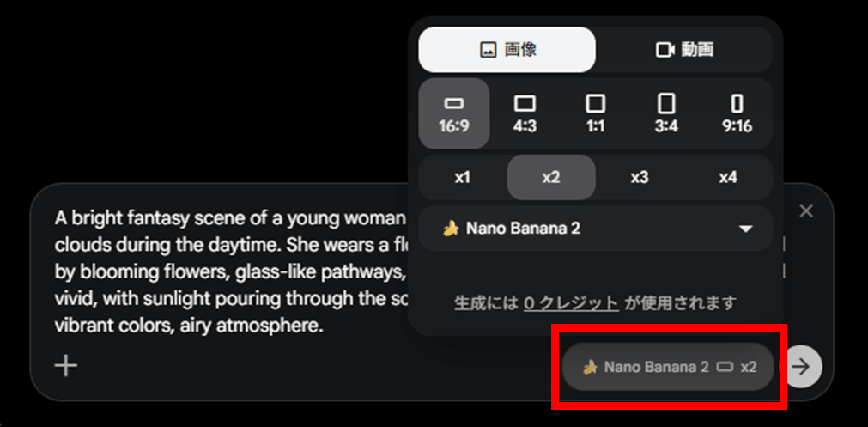The width and height of the screenshot is (868, 427).
Task: Click the model dropdown's down arrow
Action: [746, 229]
